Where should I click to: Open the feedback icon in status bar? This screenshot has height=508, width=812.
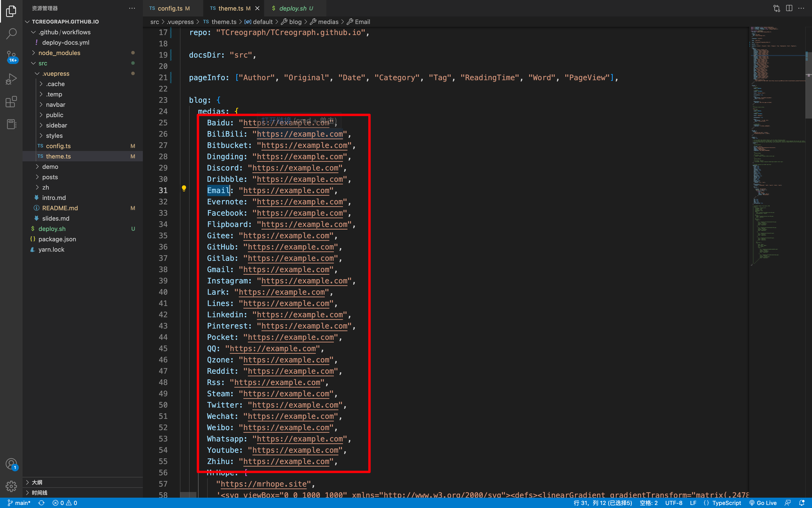(788, 503)
